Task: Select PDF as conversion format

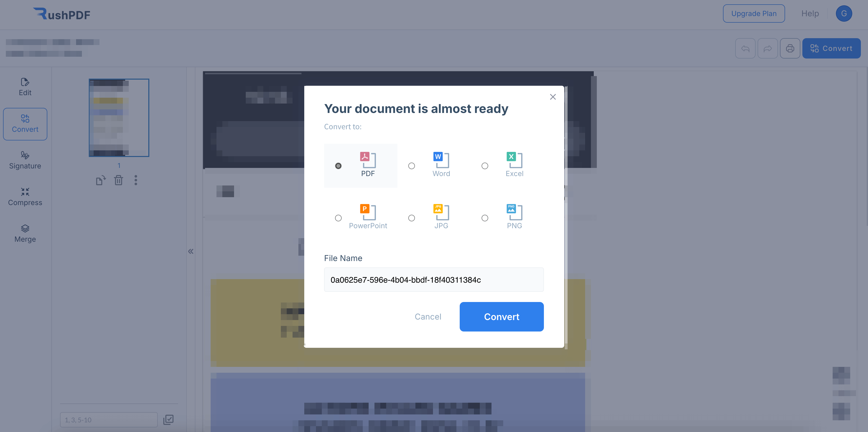Action: pos(338,166)
